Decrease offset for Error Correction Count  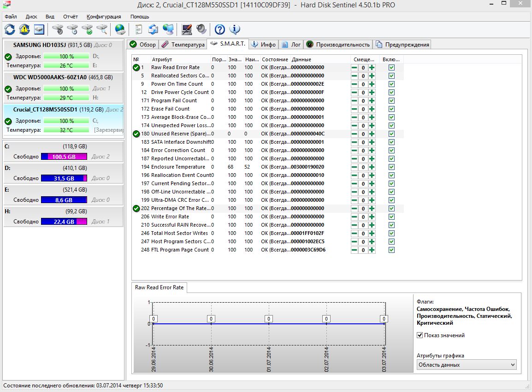pos(354,151)
